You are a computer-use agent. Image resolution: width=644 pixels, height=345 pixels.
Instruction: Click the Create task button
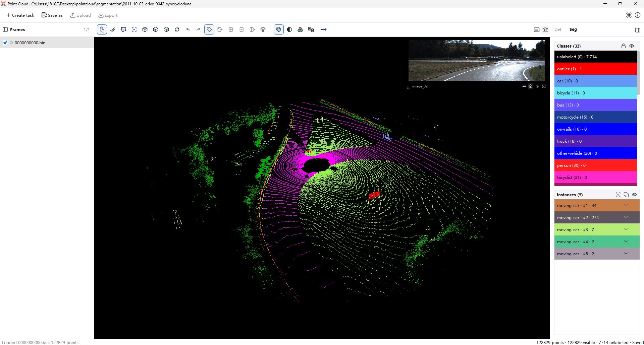(x=20, y=15)
